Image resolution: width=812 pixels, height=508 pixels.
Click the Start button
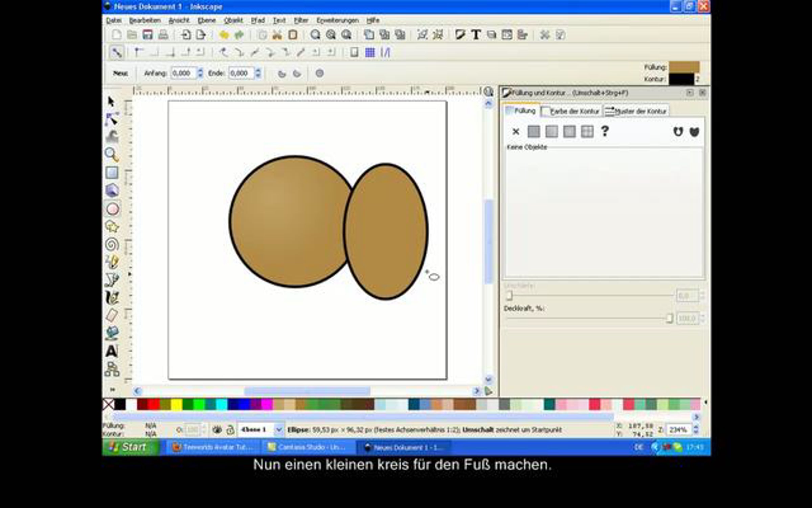coord(131,447)
